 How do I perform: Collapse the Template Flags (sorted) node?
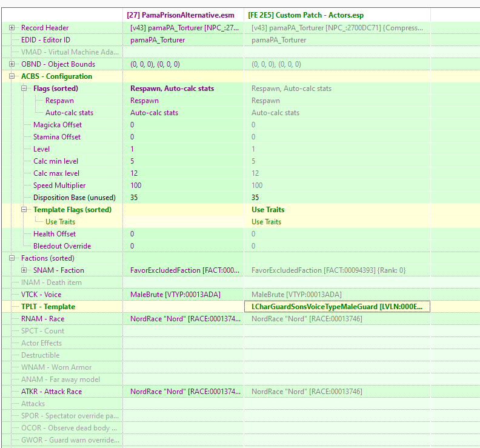pyautogui.click(x=24, y=210)
